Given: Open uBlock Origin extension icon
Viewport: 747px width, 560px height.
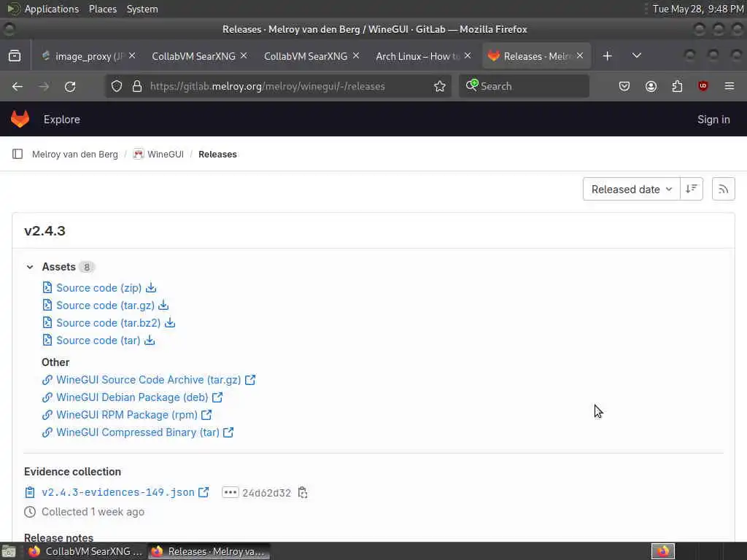Looking at the screenshot, I should 703,86.
